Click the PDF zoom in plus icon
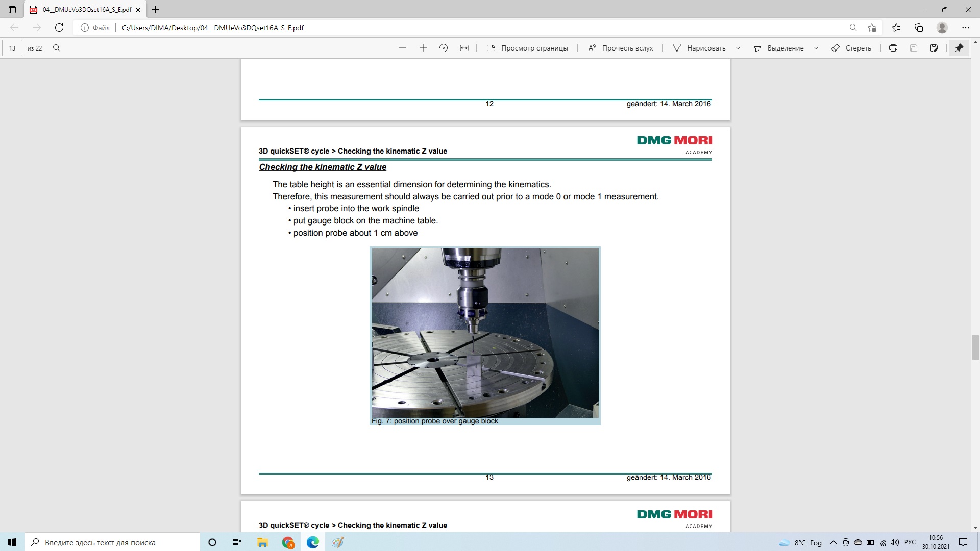This screenshot has height=551, width=980. [x=423, y=48]
